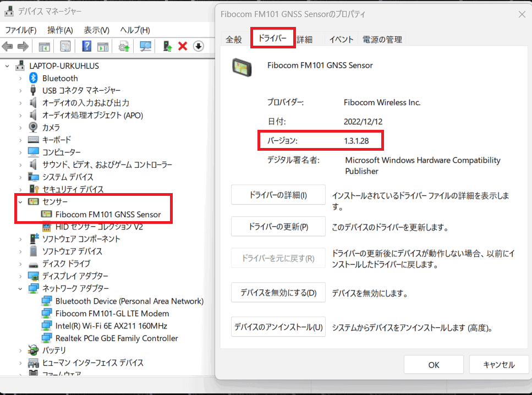Click the HID センサー コレクション V2 icon
The width and height of the screenshot is (532, 395).
click(46, 226)
